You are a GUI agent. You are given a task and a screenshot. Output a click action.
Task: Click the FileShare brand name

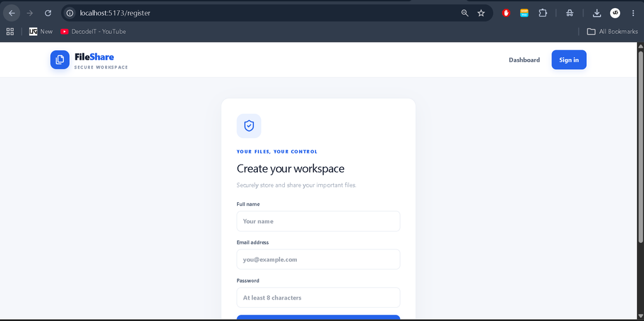[94, 57]
